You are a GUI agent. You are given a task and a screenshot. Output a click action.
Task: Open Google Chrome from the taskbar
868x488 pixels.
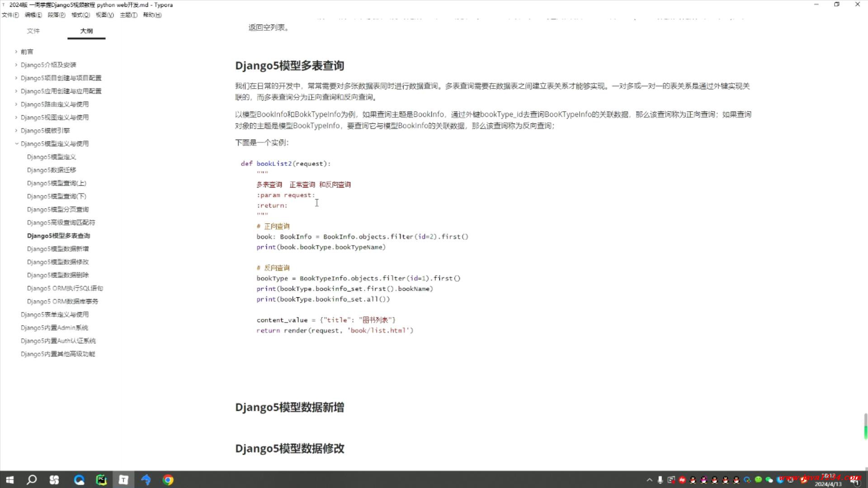168,480
